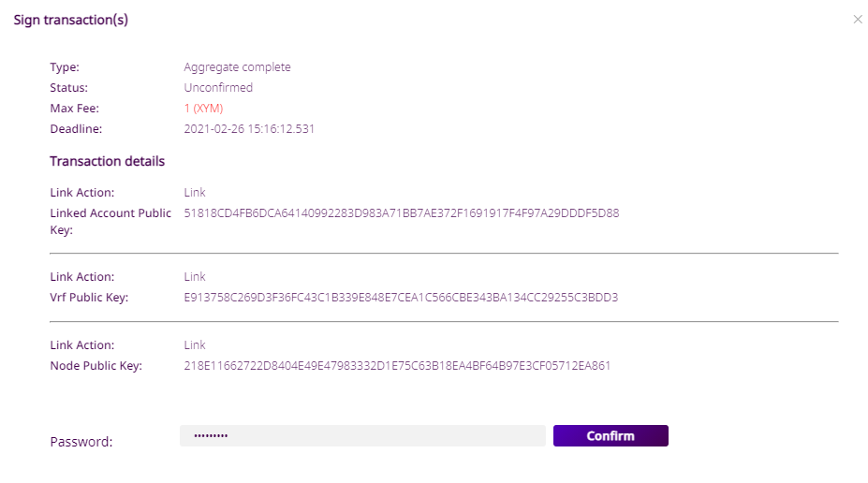Click the Linked Account Public Key value
This screenshot has width=868, height=483.
pos(401,213)
